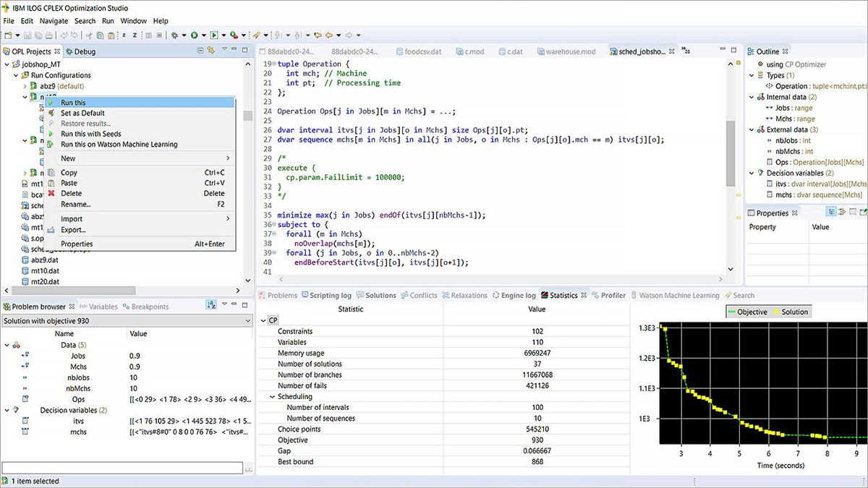Click the Show Categories icon in Properties panel

(x=833, y=213)
